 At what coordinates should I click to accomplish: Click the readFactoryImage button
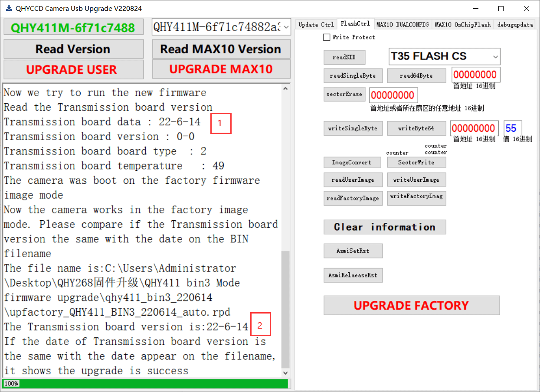pos(353,198)
